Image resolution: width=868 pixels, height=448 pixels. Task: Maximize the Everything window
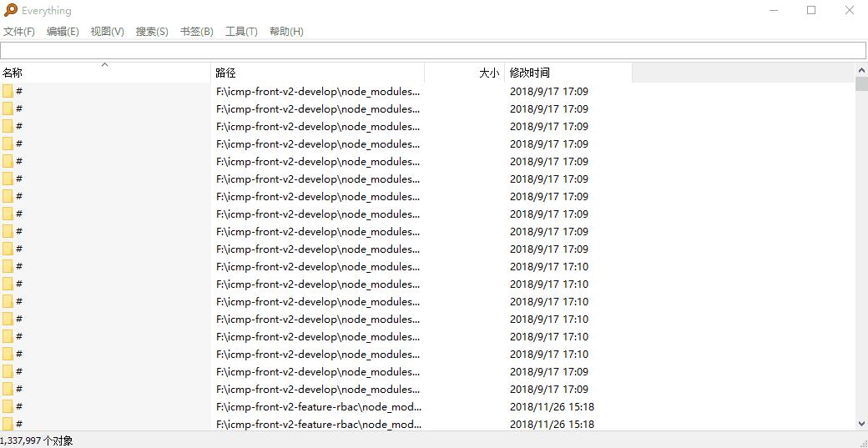tap(811, 11)
